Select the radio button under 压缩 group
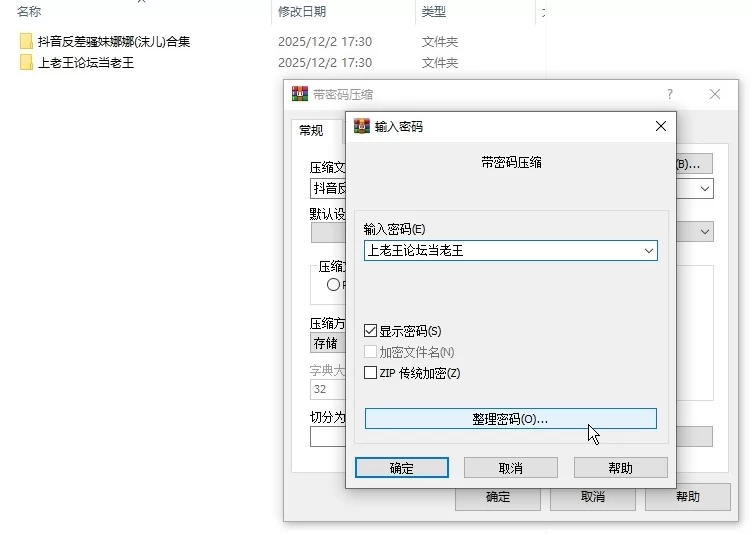The image size is (752, 535). point(333,284)
